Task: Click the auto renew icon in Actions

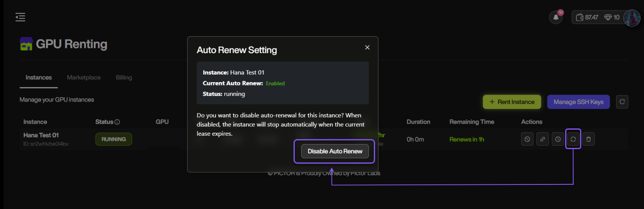Action: [573, 139]
